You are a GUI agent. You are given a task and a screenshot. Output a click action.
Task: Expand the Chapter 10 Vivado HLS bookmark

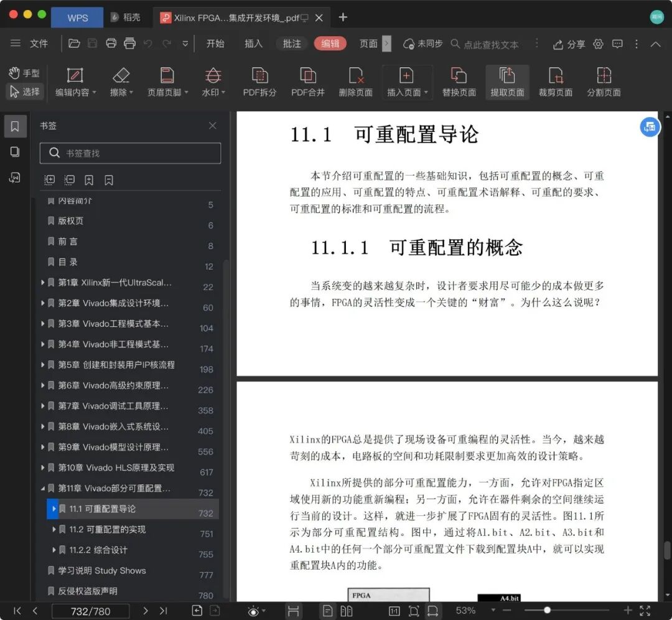pos(42,467)
